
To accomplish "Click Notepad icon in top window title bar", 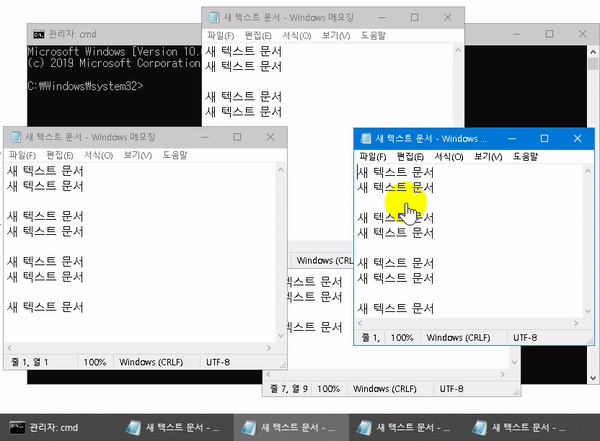I will click(x=214, y=17).
